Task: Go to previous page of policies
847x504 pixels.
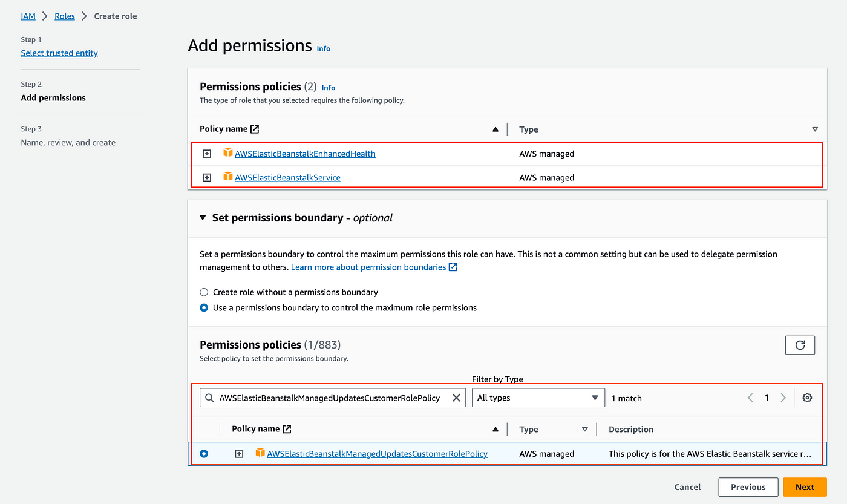Action: point(750,398)
